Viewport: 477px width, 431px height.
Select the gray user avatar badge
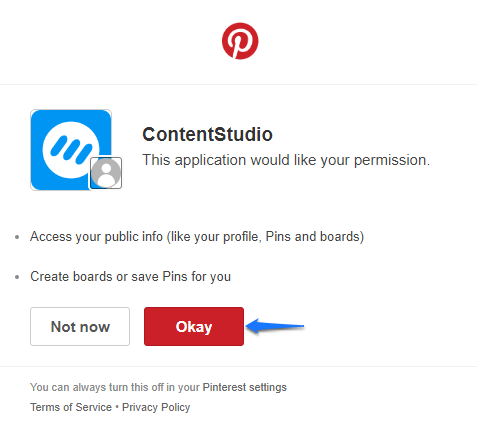click(x=106, y=173)
